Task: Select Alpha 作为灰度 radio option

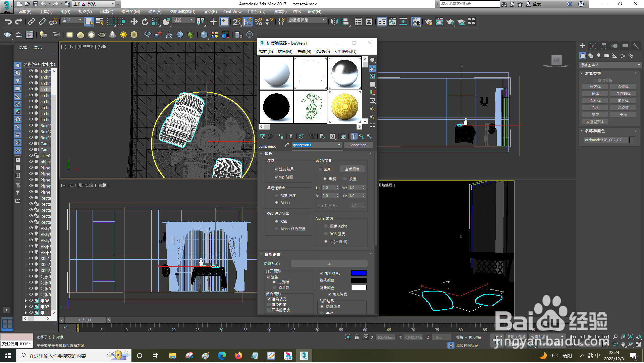Action: pyautogui.click(x=277, y=229)
